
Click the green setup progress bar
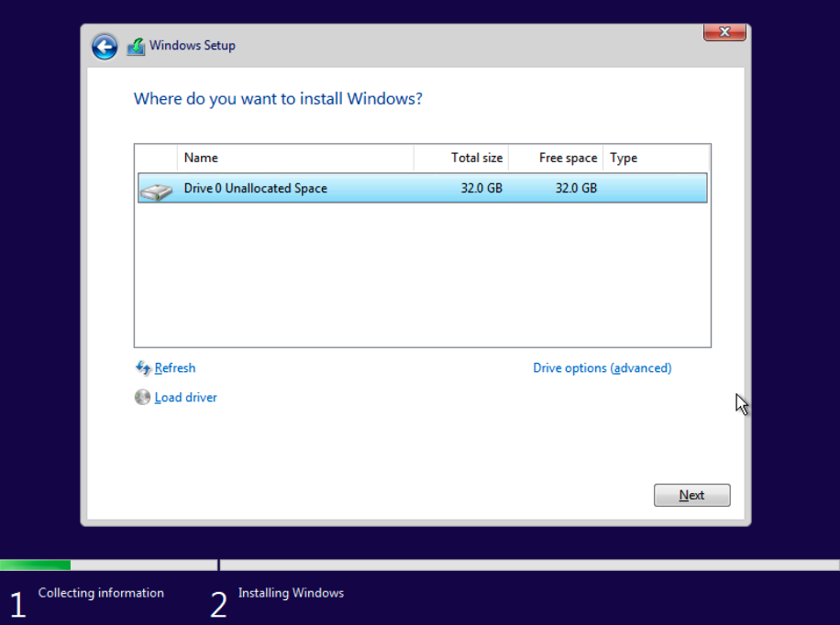[36, 565]
